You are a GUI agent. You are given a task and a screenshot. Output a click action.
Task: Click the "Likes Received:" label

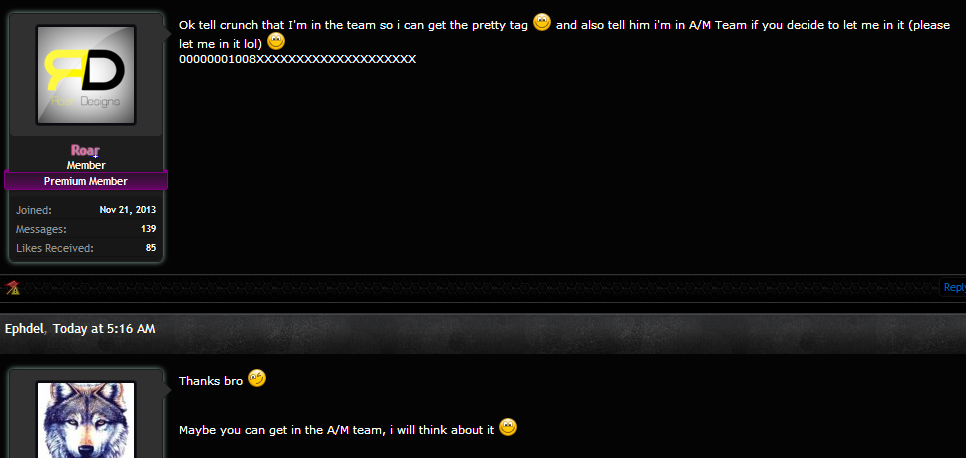click(55, 248)
